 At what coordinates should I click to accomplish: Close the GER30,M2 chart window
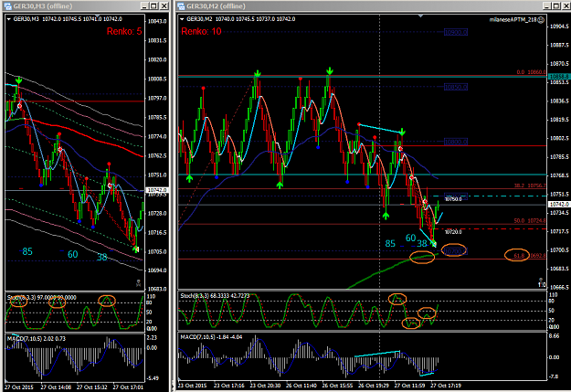[566, 5]
